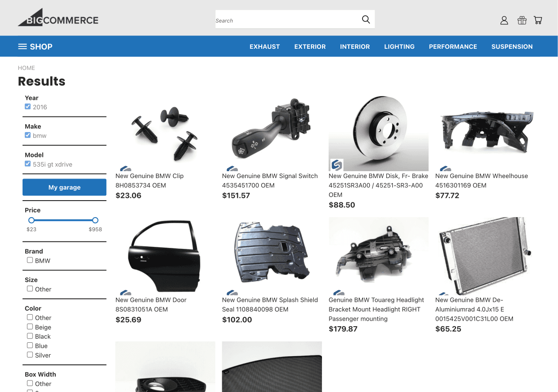Open the shopping cart icon

(x=538, y=20)
